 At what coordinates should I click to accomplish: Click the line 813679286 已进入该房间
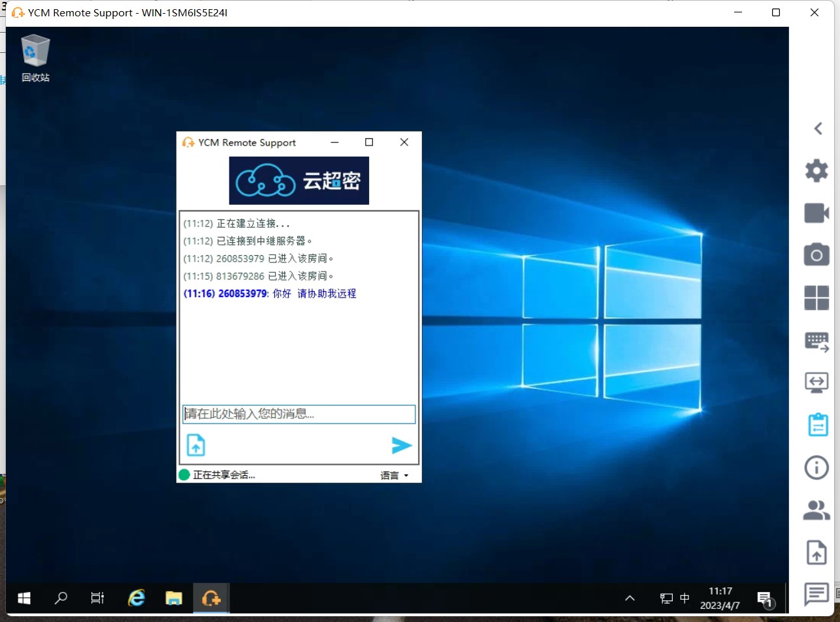pos(259,276)
